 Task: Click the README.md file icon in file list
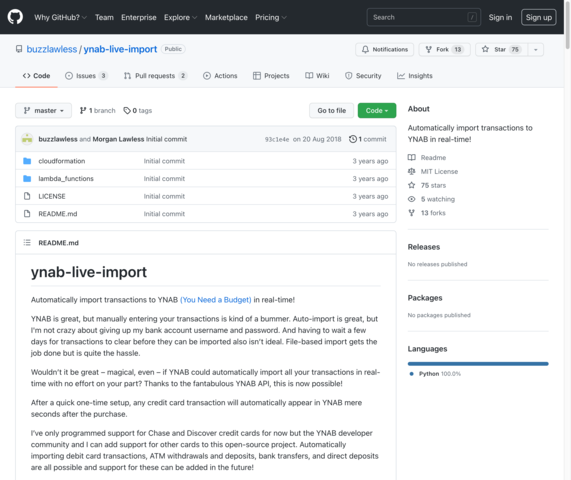coord(27,214)
